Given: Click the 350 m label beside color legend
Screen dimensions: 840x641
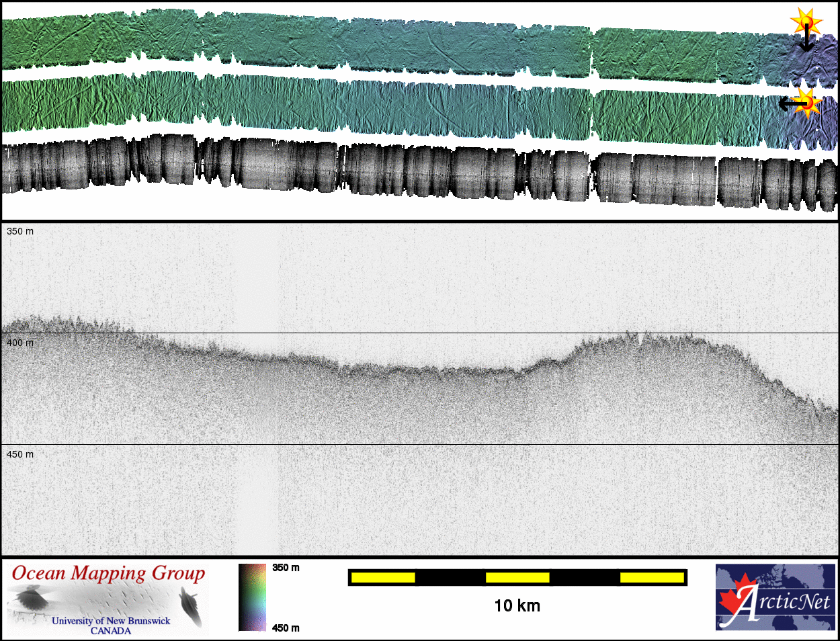Looking at the screenshot, I should click(x=286, y=568).
